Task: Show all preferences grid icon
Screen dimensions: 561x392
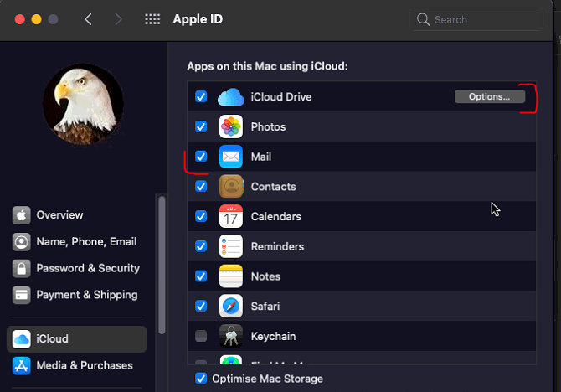Action: click(152, 19)
